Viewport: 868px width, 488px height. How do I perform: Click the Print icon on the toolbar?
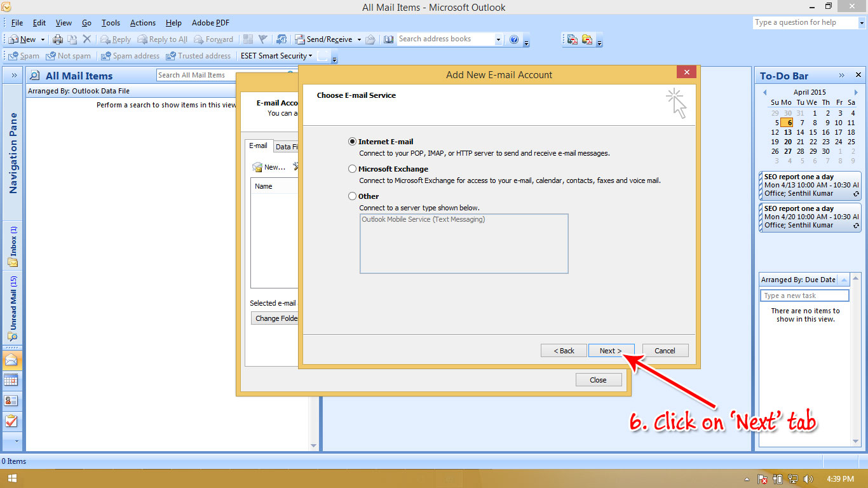(x=57, y=39)
